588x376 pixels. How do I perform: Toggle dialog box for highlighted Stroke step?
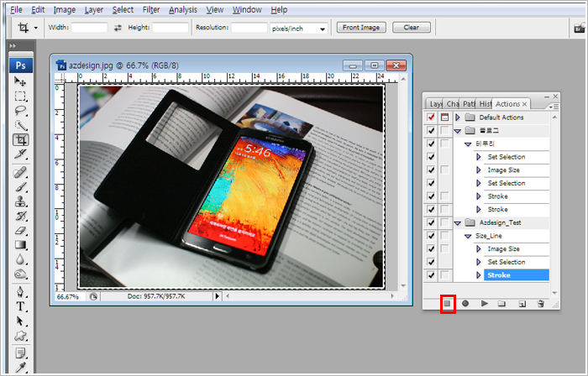click(444, 275)
